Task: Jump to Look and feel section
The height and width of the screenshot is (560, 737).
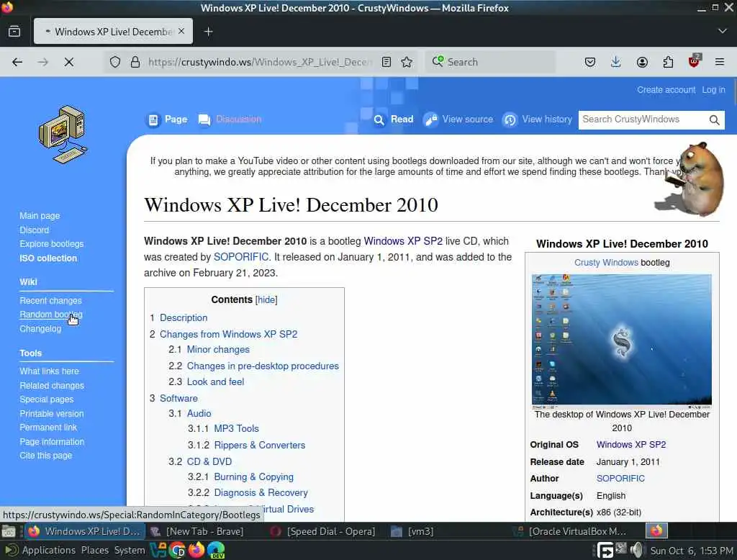Action: (215, 381)
